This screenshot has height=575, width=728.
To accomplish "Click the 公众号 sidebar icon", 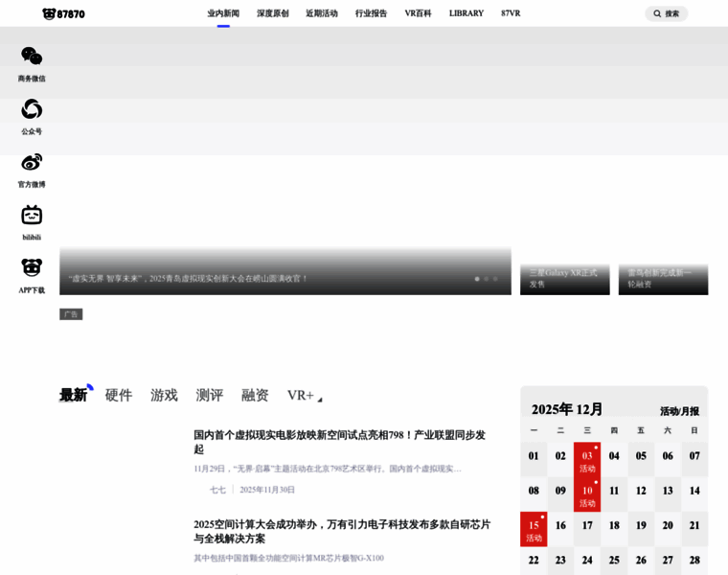I will point(32,109).
